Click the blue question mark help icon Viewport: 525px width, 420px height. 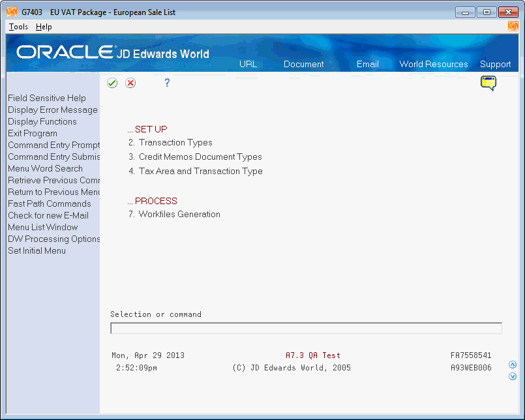(167, 82)
